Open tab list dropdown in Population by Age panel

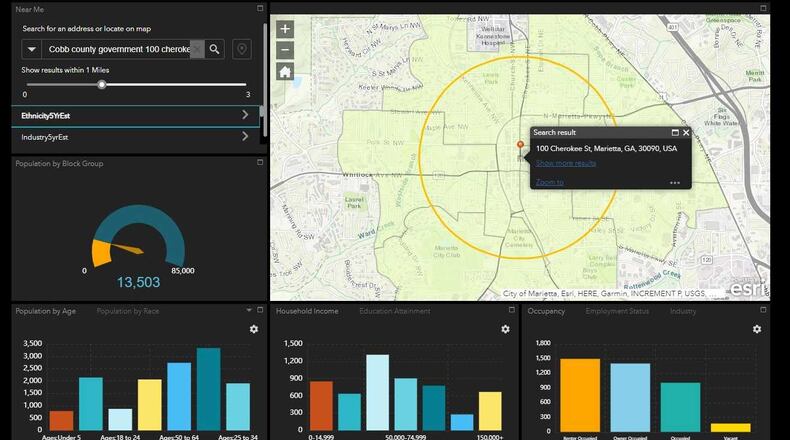249,311
